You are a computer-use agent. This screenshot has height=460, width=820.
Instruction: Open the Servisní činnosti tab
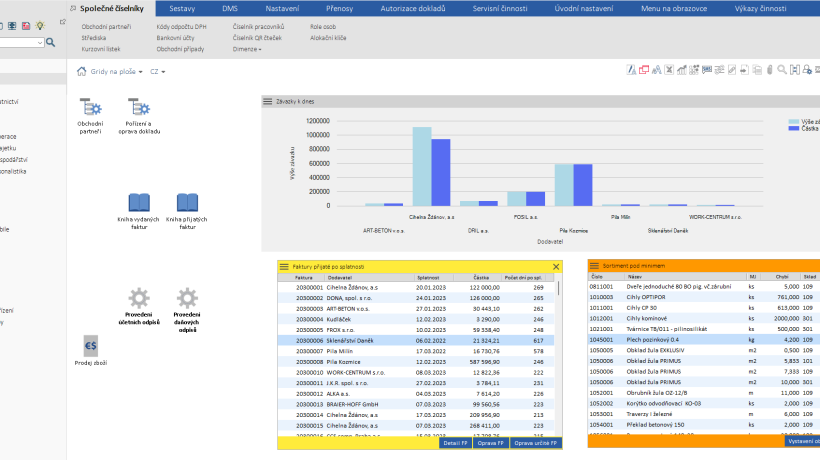pos(500,8)
